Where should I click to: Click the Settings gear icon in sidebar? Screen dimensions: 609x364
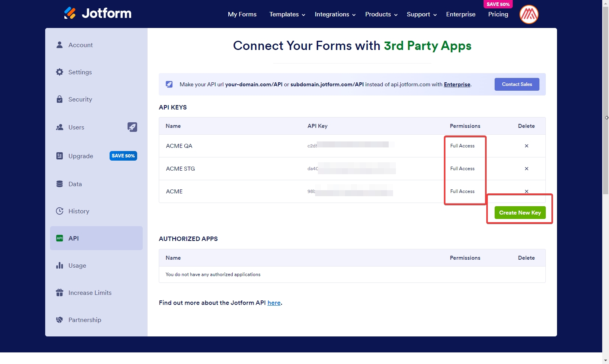click(x=60, y=72)
